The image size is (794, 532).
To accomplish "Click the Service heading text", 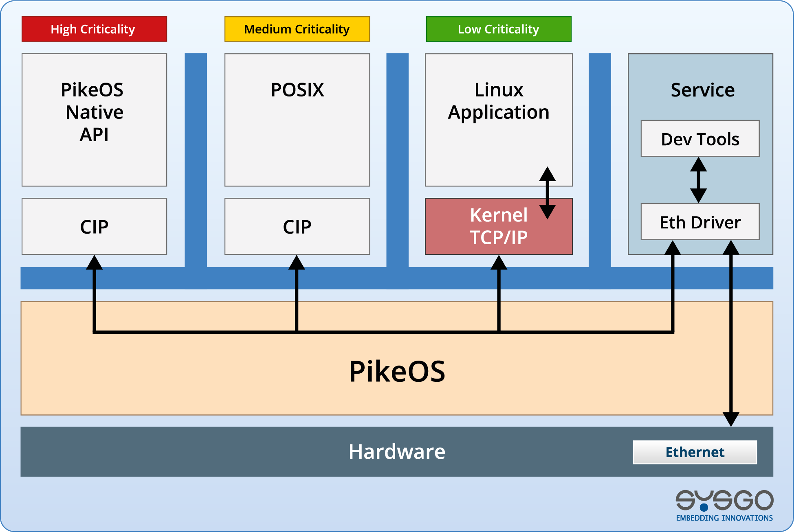I will pyautogui.click(x=703, y=90).
